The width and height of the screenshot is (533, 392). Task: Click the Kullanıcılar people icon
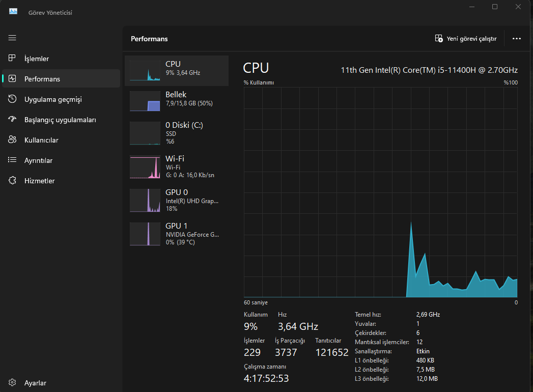12,139
